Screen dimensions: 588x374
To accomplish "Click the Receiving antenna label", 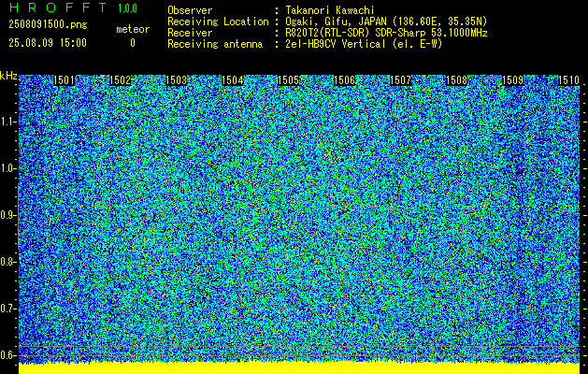I will [x=215, y=44].
